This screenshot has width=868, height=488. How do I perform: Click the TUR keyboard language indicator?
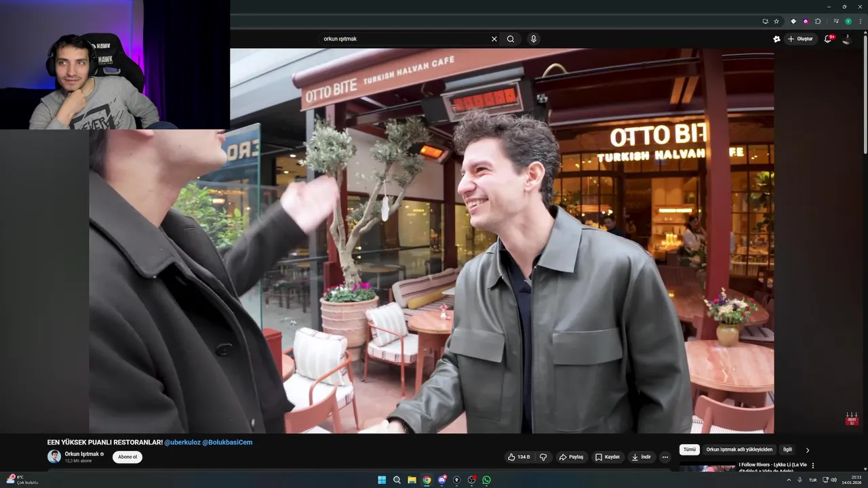coord(812,480)
